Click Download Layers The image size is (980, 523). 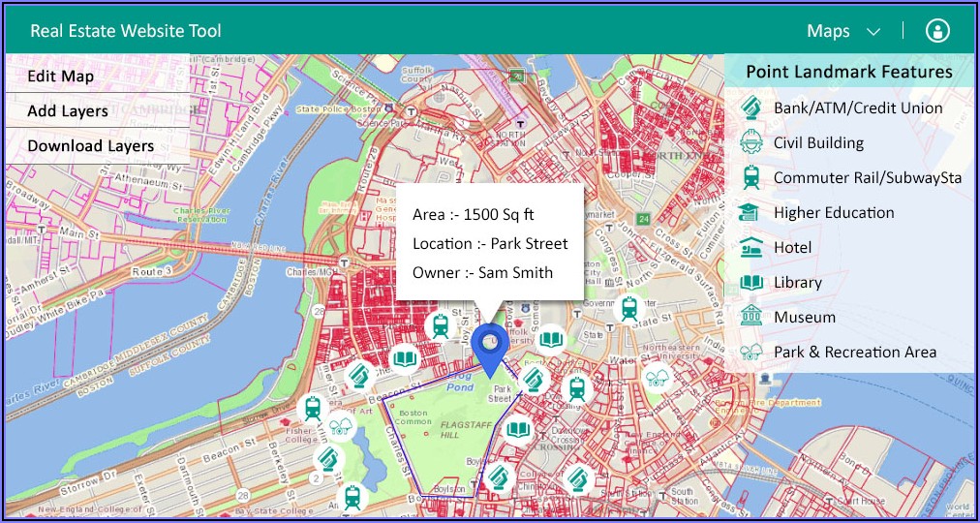pyautogui.click(x=90, y=145)
